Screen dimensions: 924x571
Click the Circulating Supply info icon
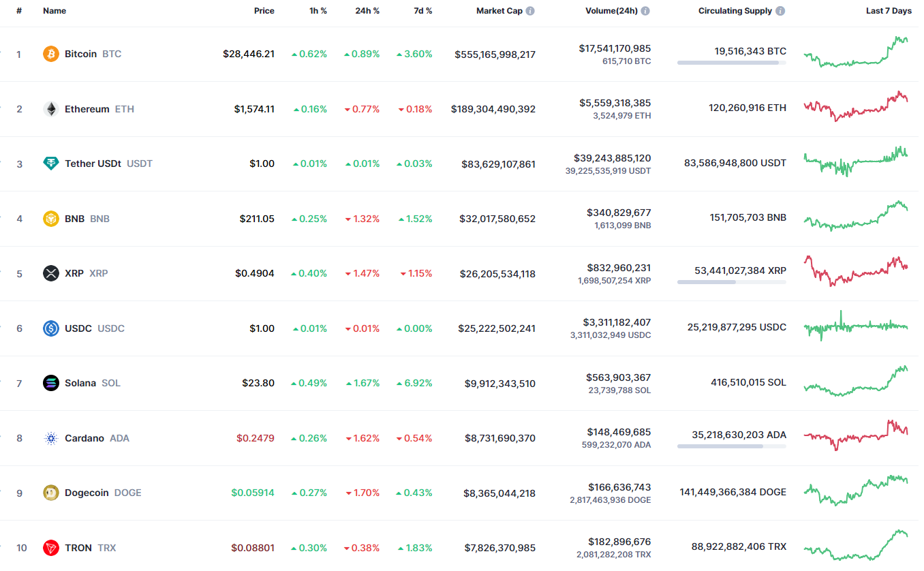click(780, 11)
